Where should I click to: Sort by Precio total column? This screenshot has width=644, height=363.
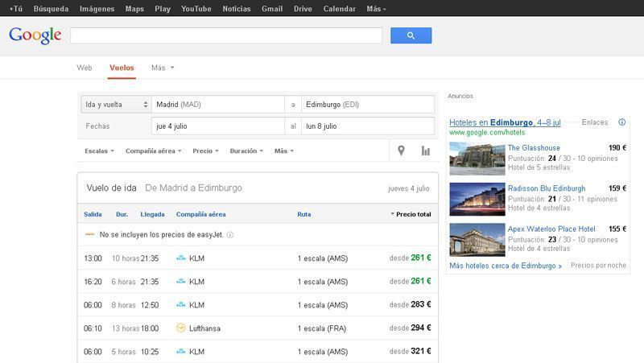pos(411,214)
